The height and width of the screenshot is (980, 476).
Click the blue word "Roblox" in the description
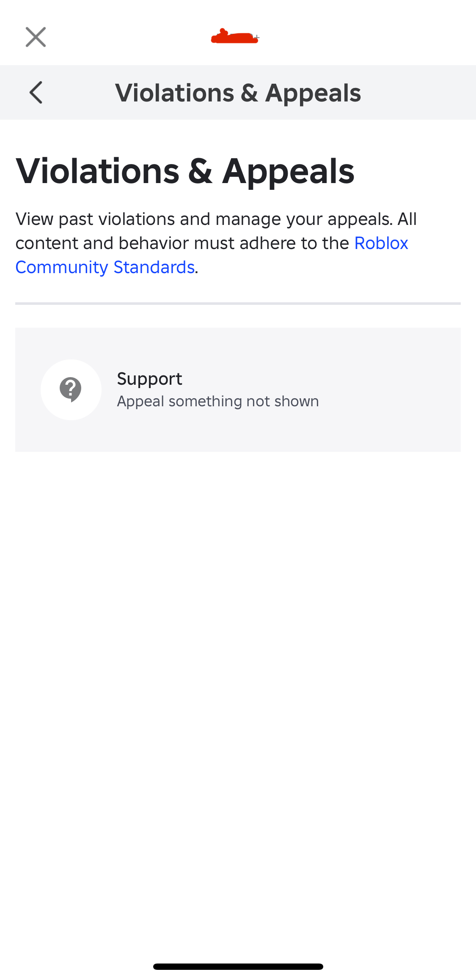tap(381, 244)
